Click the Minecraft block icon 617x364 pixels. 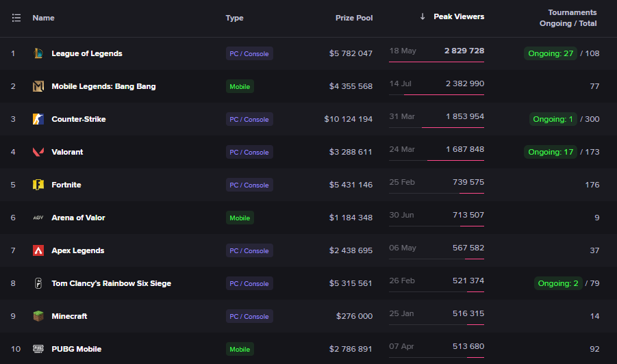coord(38,316)
